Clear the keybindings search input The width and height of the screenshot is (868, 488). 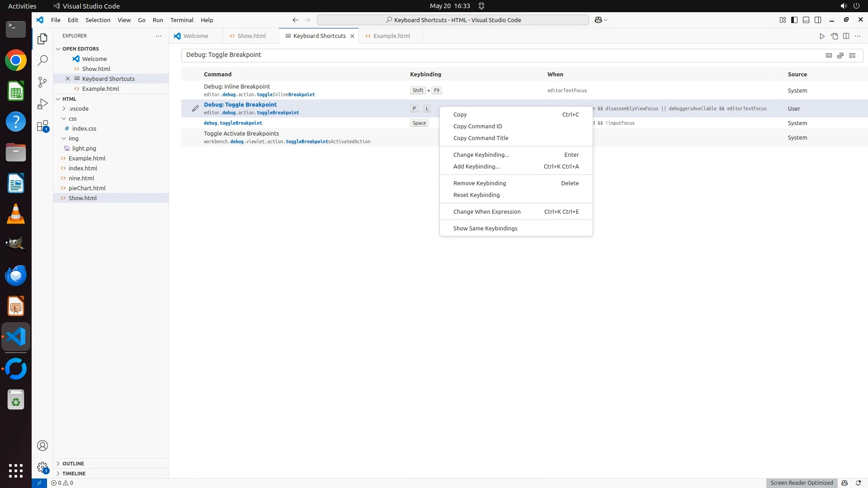[x=852, y=55]
